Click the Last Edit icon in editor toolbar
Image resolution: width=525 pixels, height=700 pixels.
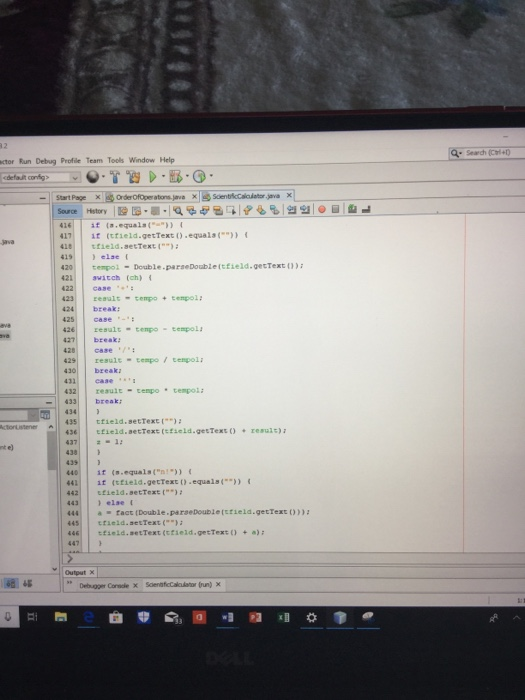pos(123,211)
